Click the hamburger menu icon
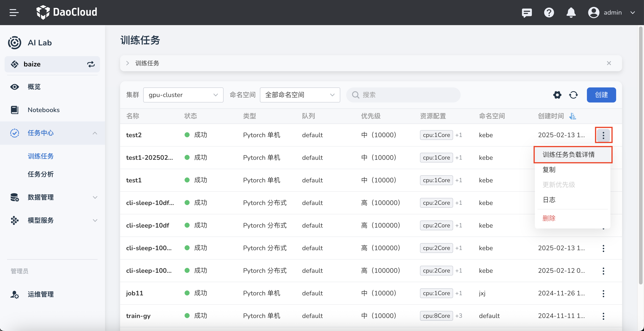The height and width of the screenshot is (331, 644). click(14, 12)
